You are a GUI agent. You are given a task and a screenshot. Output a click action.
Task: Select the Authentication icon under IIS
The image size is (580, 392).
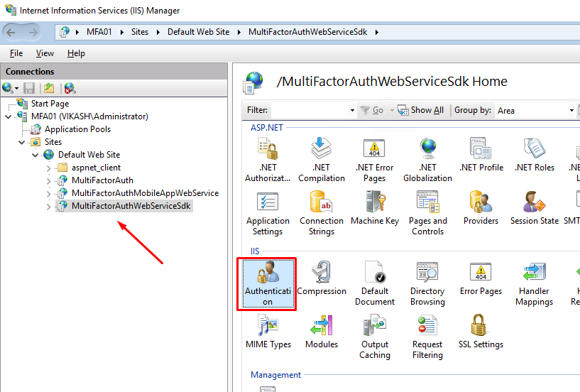point(268,284)
